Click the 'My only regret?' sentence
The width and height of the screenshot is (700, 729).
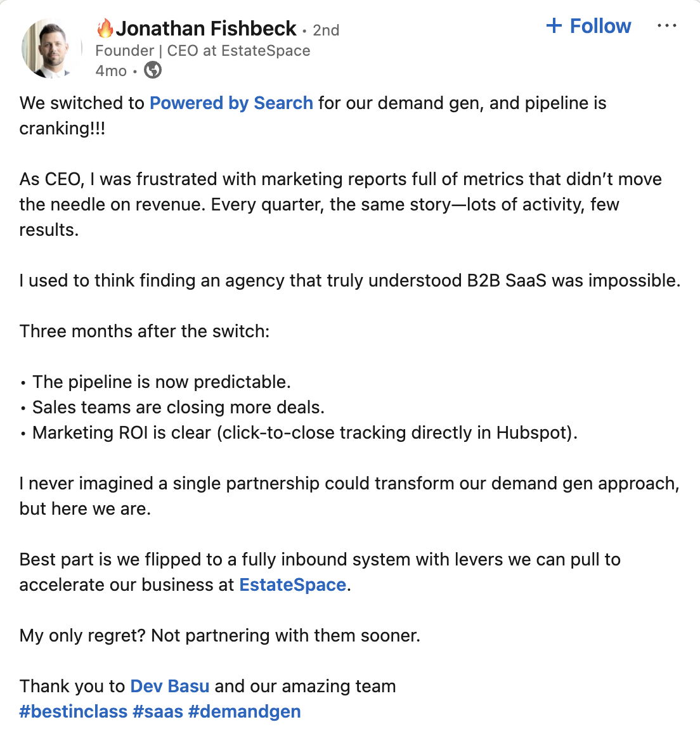(219, 635)
